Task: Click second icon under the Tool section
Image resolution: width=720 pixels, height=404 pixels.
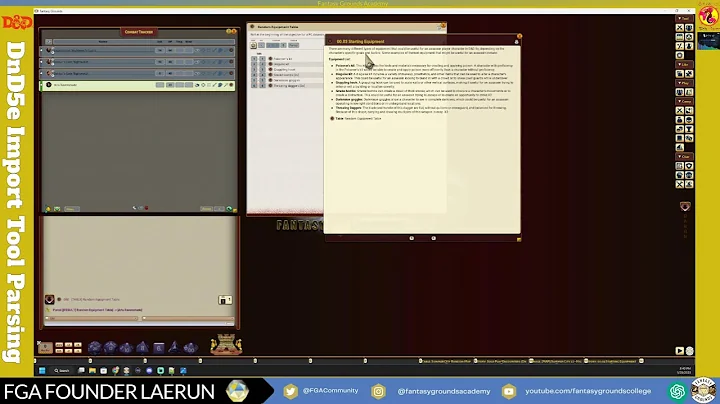Action: tap(689, 28)
